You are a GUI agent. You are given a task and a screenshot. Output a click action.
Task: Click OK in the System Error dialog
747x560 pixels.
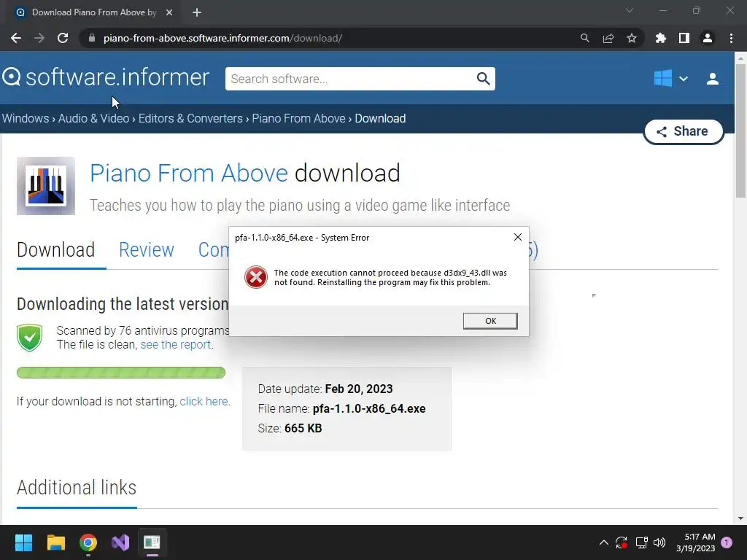coord(490,321)
